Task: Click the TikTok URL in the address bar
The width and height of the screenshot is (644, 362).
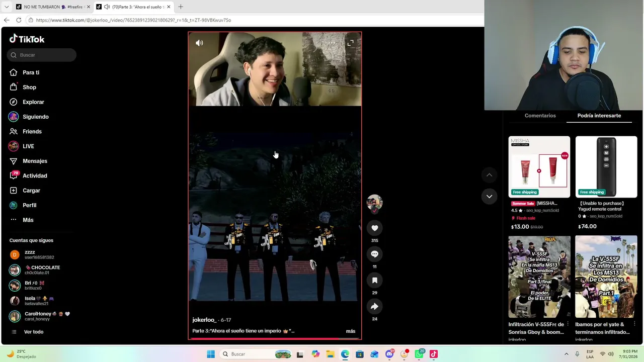Action: click(x=133, y=20)
